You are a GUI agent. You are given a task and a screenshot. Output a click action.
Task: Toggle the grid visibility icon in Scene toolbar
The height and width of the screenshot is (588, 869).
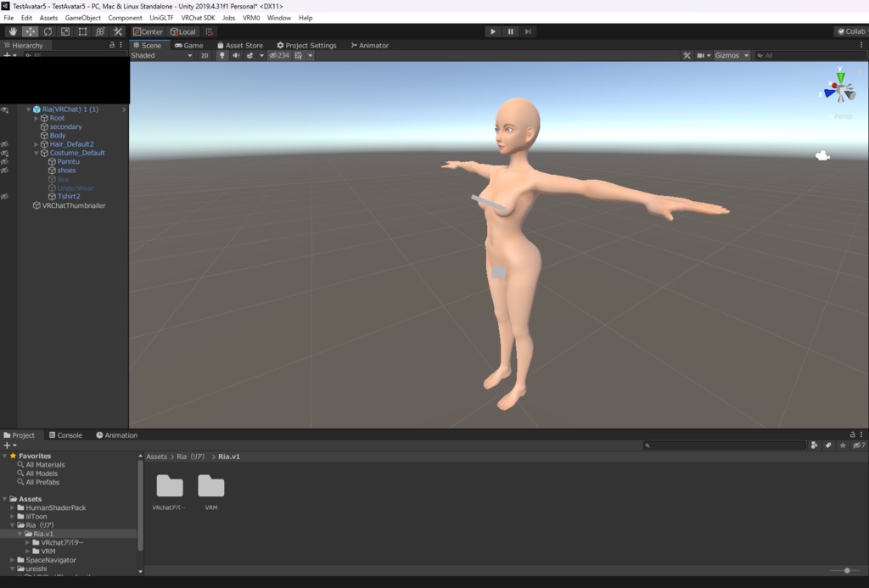point(299,55)
